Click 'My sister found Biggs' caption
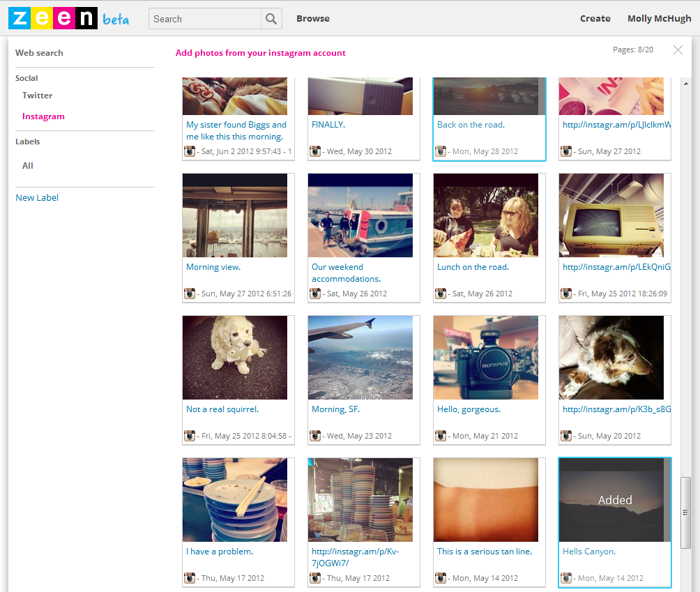This screenshot has height=592, width=700. [236, 130]
